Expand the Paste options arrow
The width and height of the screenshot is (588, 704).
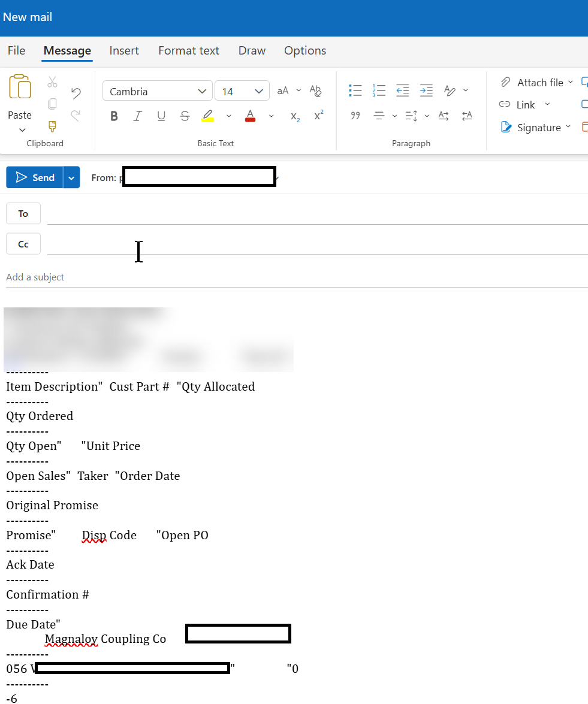tap(22, 130)
